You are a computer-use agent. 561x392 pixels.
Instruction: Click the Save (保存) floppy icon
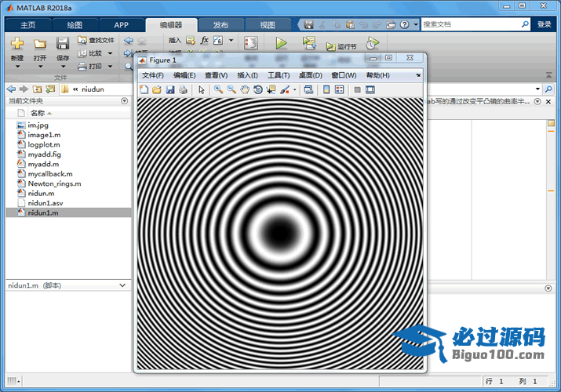[x=63, y=44]
